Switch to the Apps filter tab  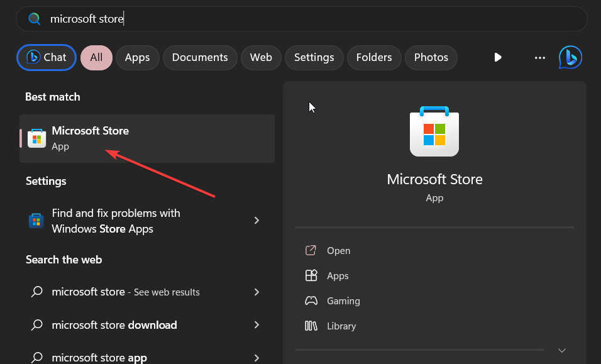pyautogui.click(x=137, y=57)
